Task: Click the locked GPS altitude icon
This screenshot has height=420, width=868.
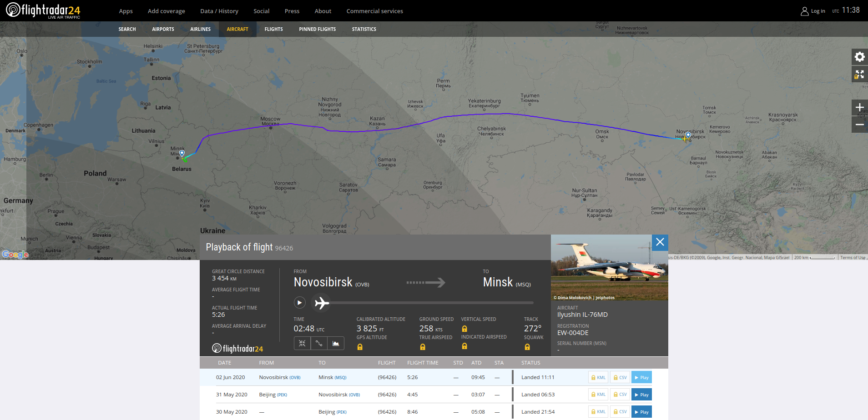Action: coord(360,347)
